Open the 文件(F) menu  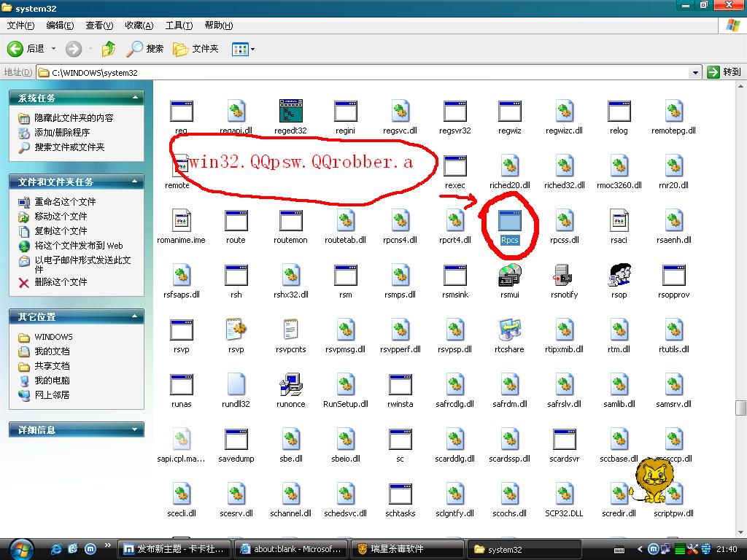coord(20,26)
